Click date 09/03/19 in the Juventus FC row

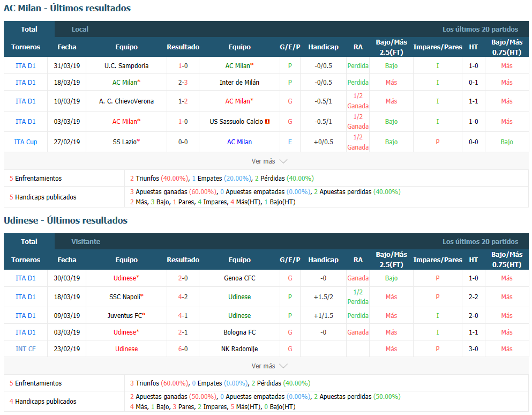[x=67, y=315]
